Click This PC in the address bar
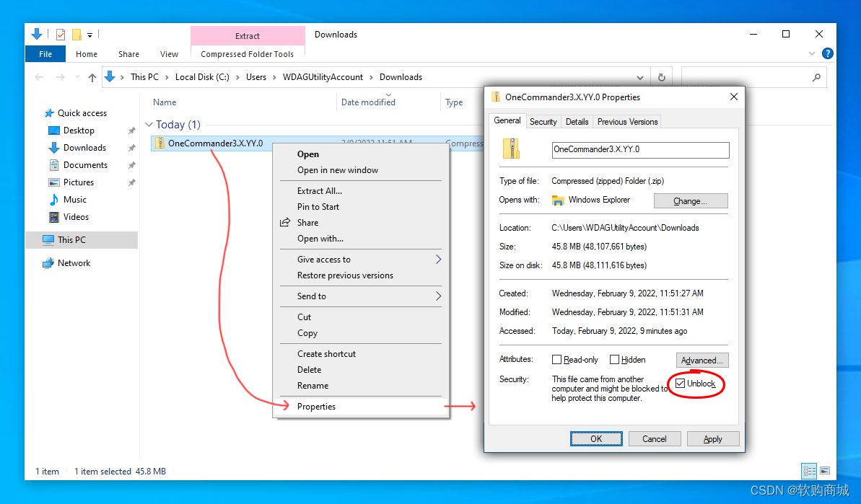This screenshot has width=861, height=504. [x=144, y=76]
